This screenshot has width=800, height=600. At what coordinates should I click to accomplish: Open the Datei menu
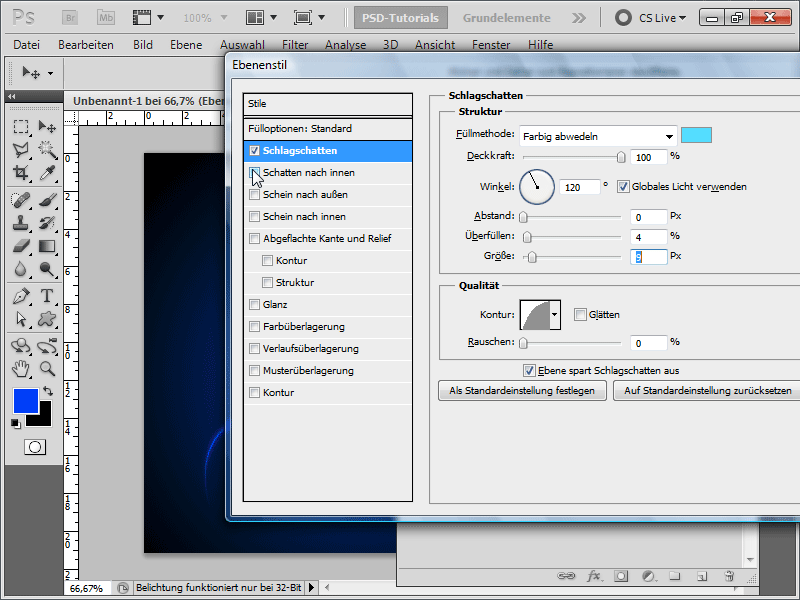tap(27, 45)
